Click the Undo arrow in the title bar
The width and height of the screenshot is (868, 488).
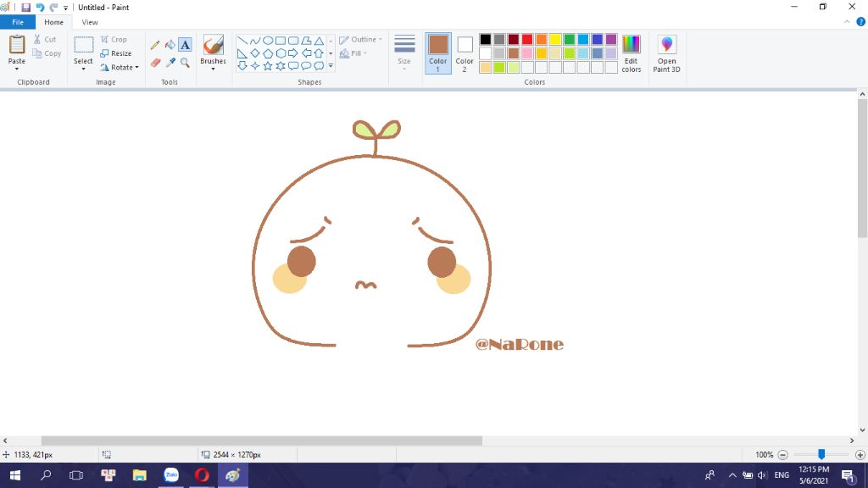click(40, 8)
